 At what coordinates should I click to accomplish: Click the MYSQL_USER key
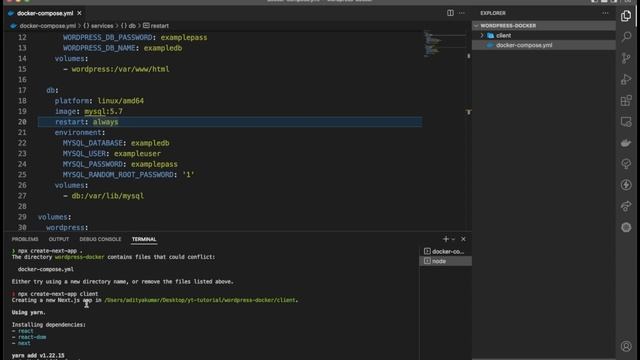pos(84,154)
